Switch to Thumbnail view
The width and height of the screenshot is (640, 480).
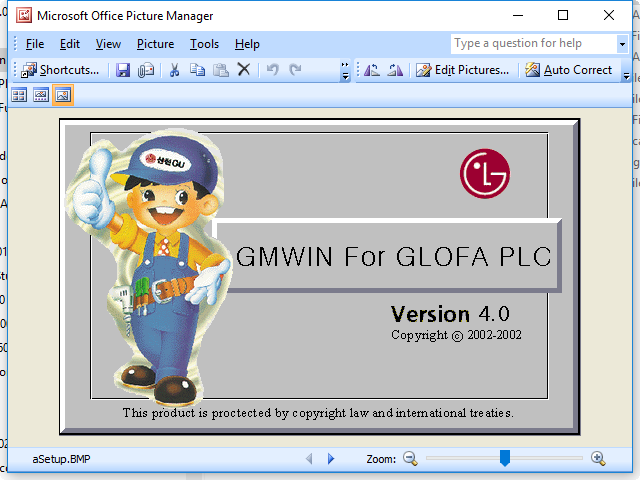(x=19, y=96)
